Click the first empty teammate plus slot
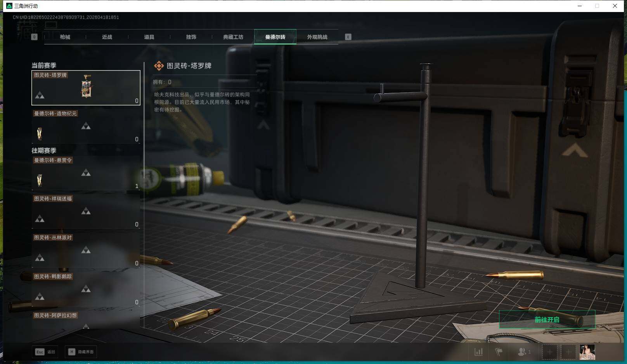627x364 pixels. click(x=549, y=352)
